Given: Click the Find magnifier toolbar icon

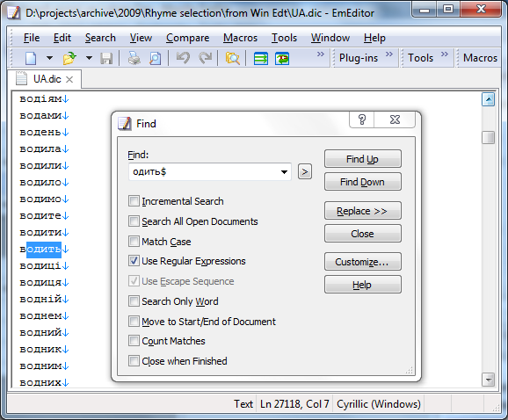Looking at the screenshot, I should point(233,59).
